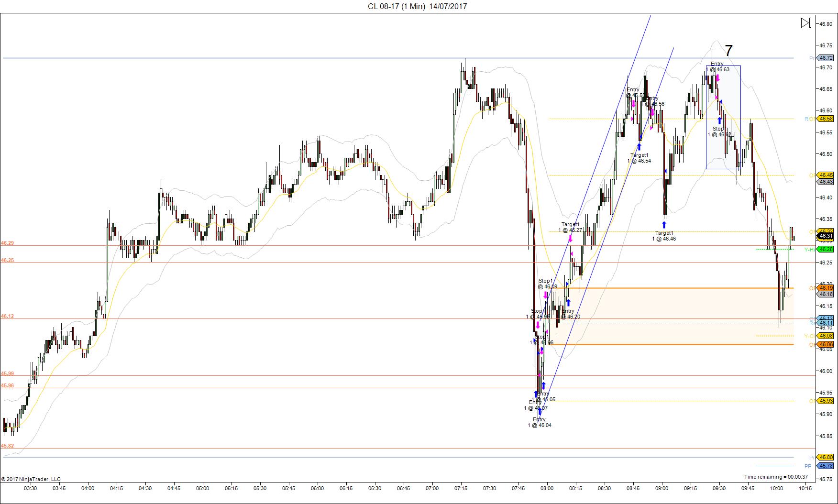Viewport: 838px width, 504px height.
Task: Click the blue 45.78 PP price marker
Action: (826, 466)
